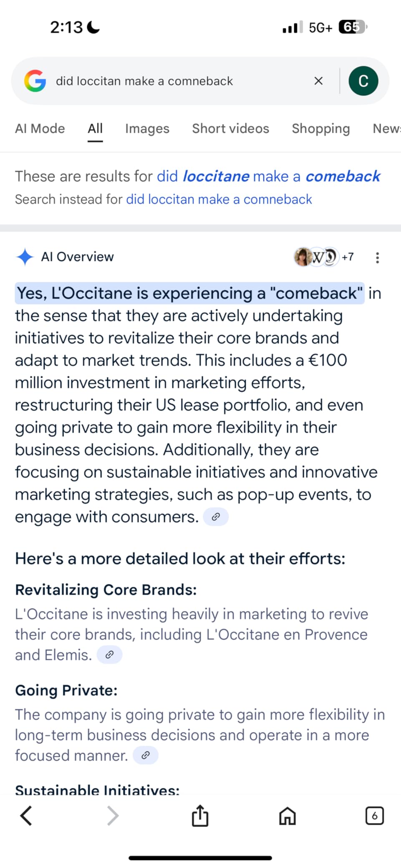View AI Overview source thumbnails +7
The width and height of the screenshot is (401, 868).
pos(324,257)
